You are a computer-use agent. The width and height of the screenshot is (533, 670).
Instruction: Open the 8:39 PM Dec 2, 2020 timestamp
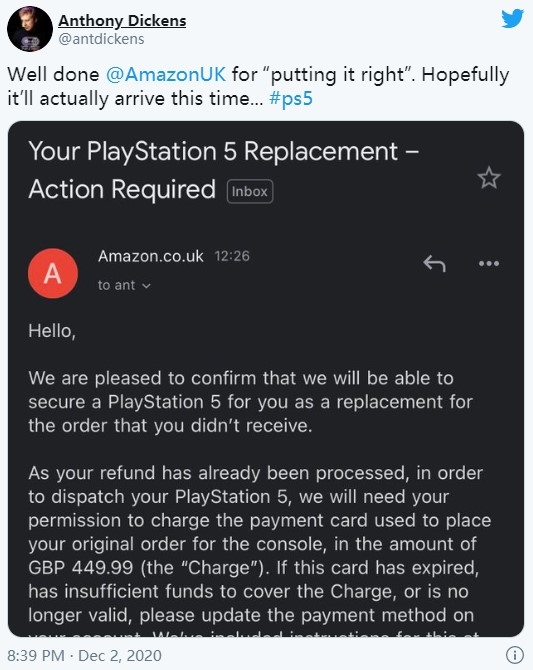[85, 655]
